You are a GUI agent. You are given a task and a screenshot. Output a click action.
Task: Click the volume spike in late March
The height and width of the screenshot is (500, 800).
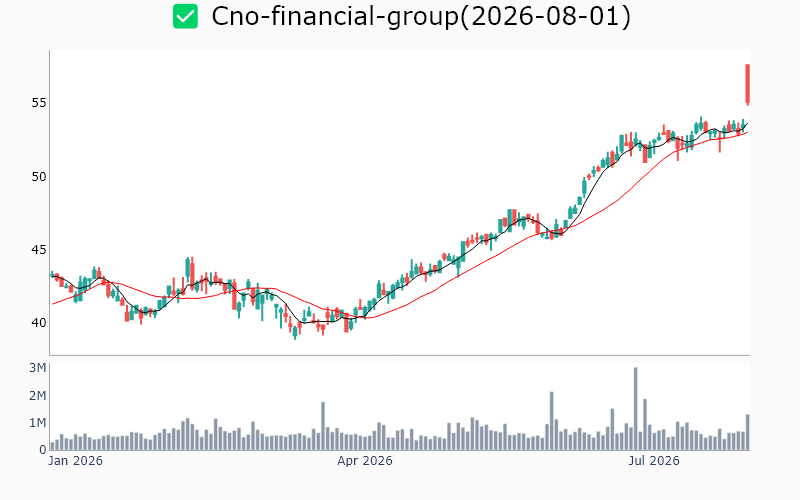[x=323, y=426]
